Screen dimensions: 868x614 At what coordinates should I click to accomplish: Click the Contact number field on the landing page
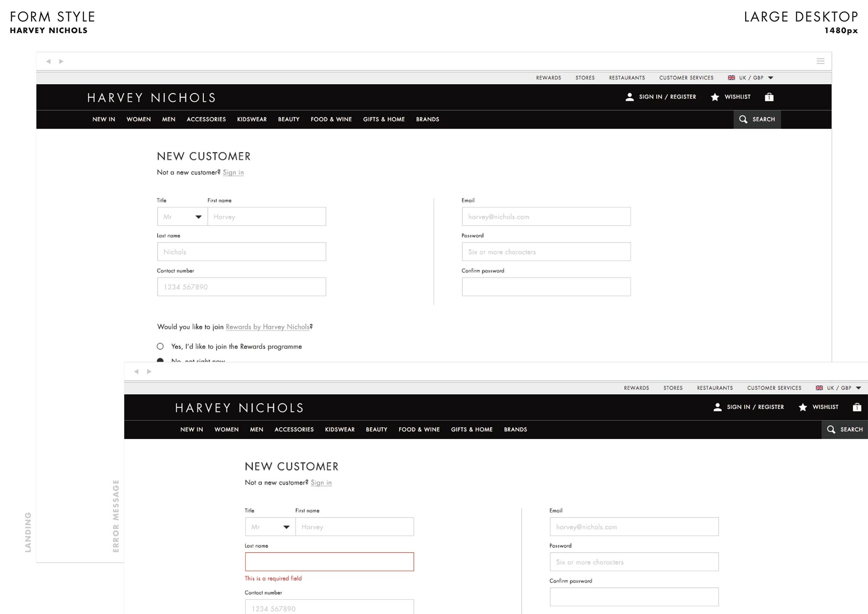tap(242, 287)
